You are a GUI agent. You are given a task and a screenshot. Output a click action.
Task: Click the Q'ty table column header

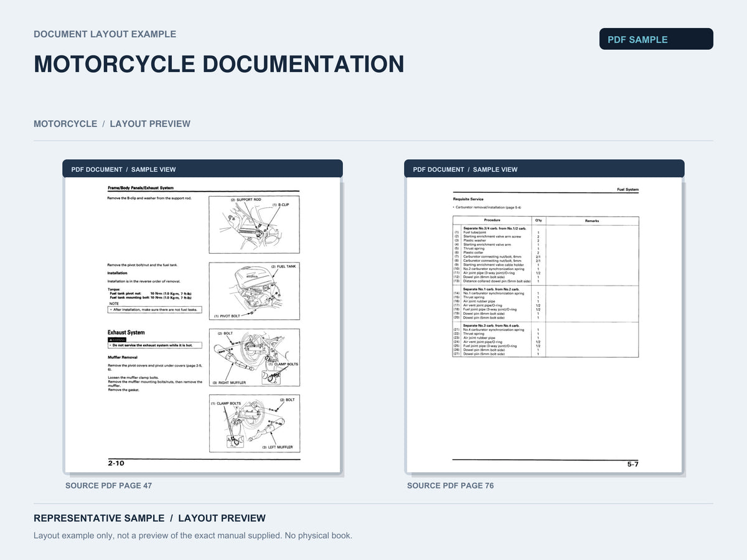click(x=538, y=220)
